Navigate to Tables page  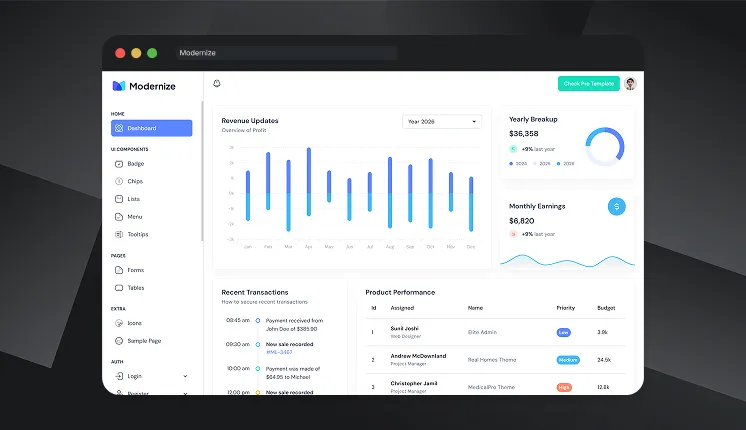click(135, 288)
